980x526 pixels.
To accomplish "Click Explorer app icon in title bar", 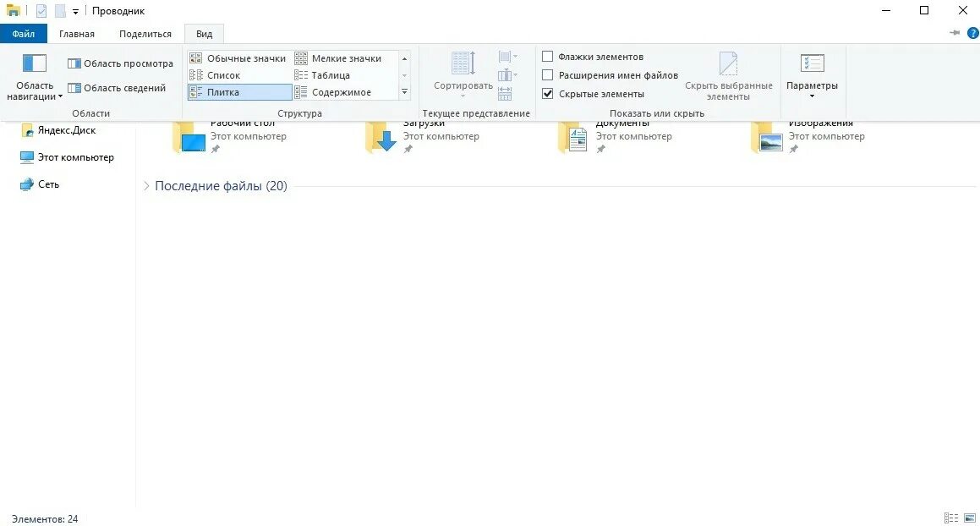I will pos(14,11).
